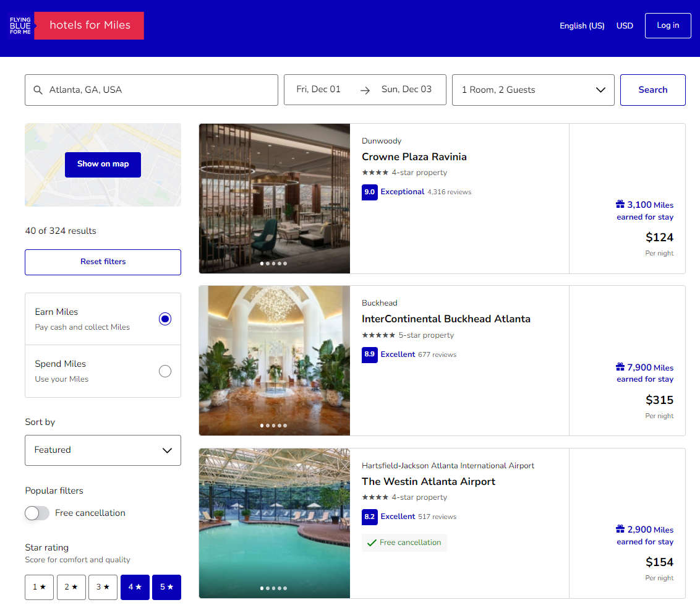Open the English (US) language selector
This screenshot has width=700, height=605.
pos(582,25)
